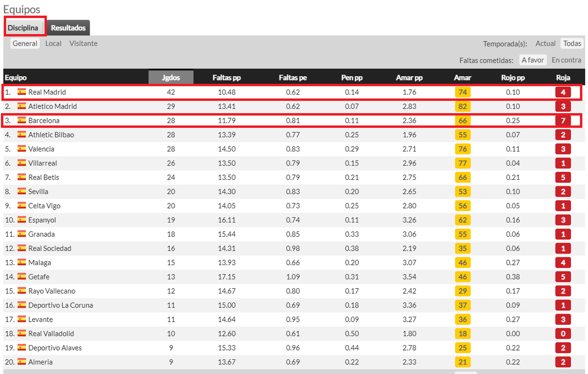Viewport: 588px width, 374px height.
Task: Sort by Pen pp column
Action: click(352, 77)
